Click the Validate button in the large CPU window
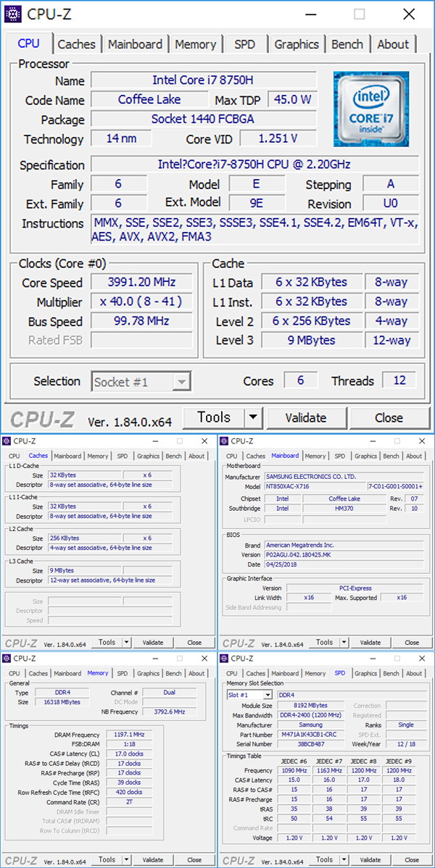The height and width of the screenshot is (868, 435). (x=305, y=417)
